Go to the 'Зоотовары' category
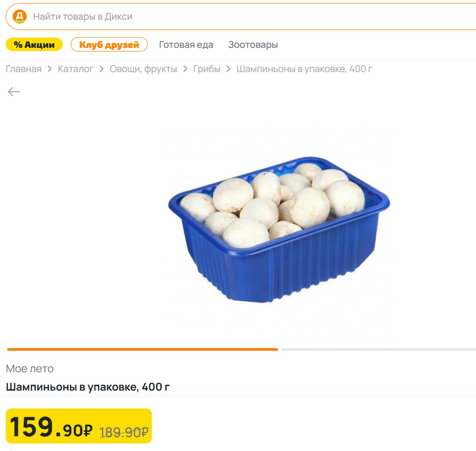Image resolution: width=476 pixels, height=451 pixels. (x=253, y=45)
